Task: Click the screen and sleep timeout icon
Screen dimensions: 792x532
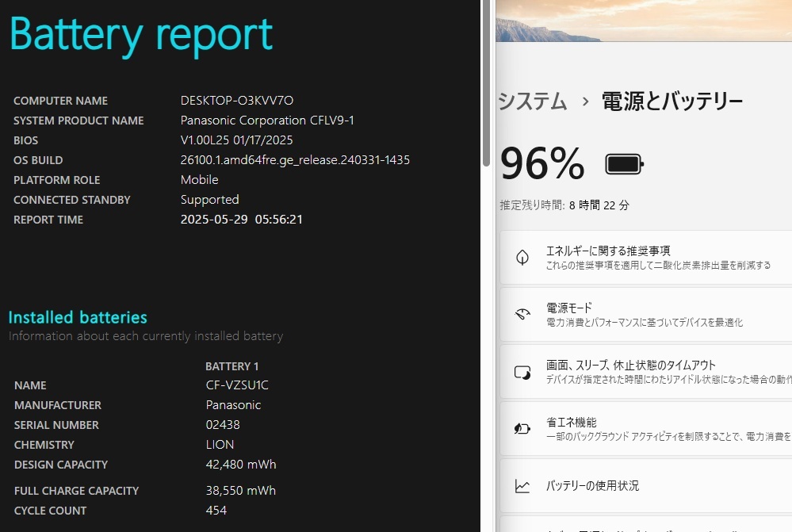Action: (x=522, y=373)
